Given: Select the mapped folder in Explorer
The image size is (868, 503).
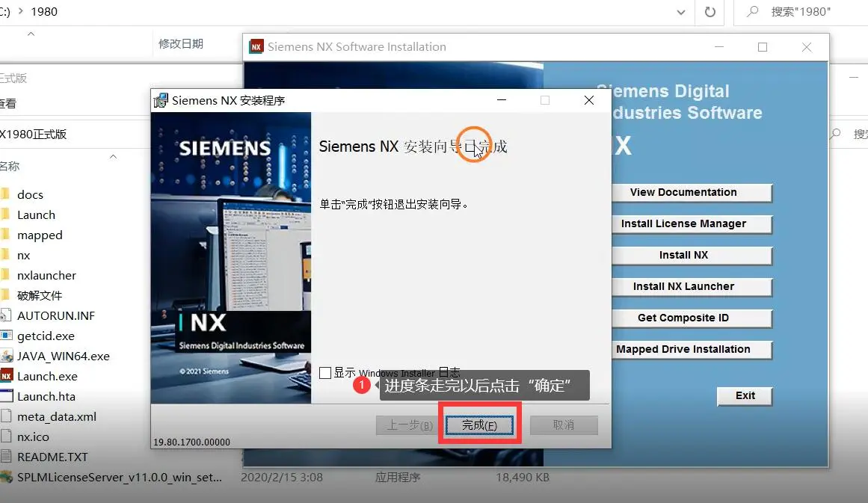Looking at the screenshot, I should pyautogui.click(x=40, y=235).
